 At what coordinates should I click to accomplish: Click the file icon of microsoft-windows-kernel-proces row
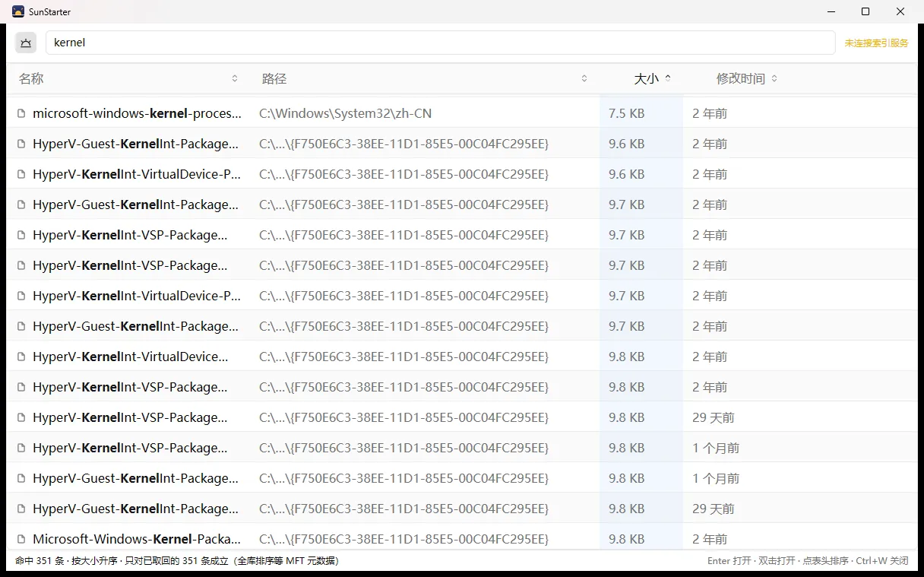tap(21, 113)
